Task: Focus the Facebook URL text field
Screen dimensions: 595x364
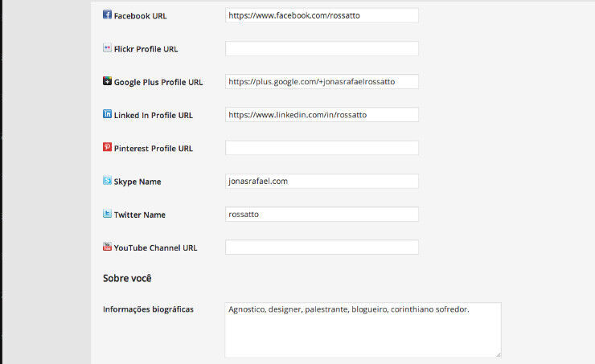Action: [x=322, y=15]
